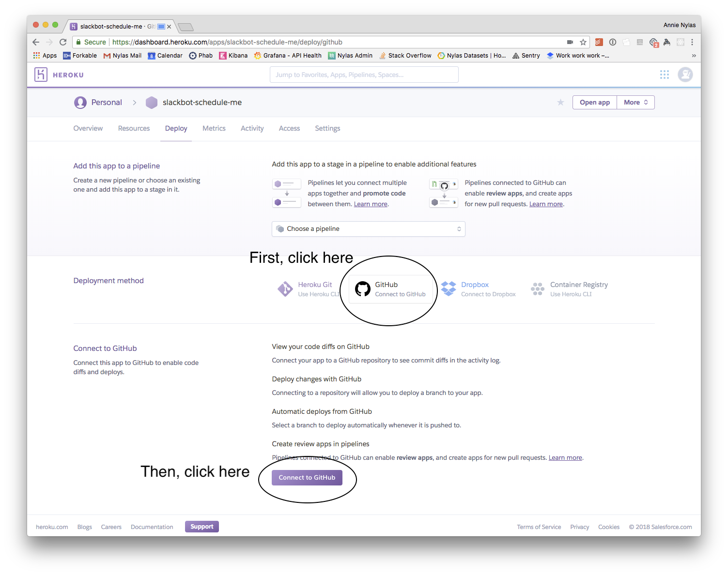Image resolution: width=728 pixels, height=575 pixels.
Task: Open the Calendar bookmark
Action: click(165, 56)
